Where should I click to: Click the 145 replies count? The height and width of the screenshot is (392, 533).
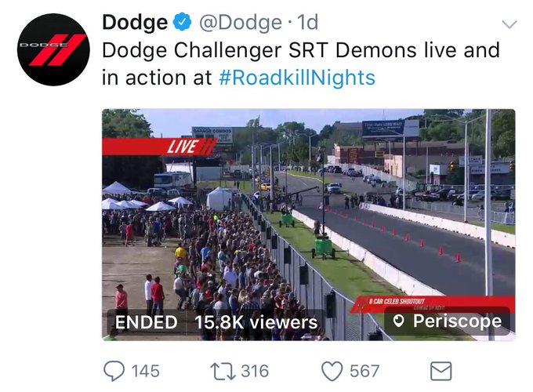click(146, 371)
